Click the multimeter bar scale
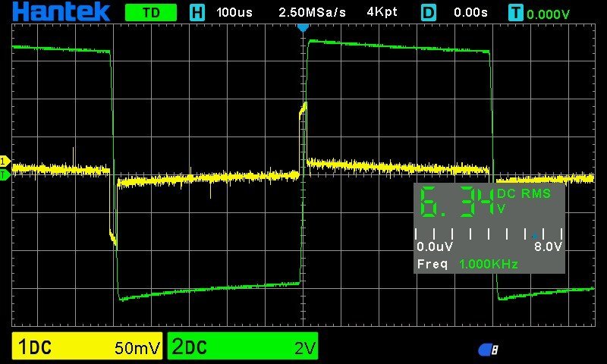Viewport: 607px width, 364px height. (489, 235)
